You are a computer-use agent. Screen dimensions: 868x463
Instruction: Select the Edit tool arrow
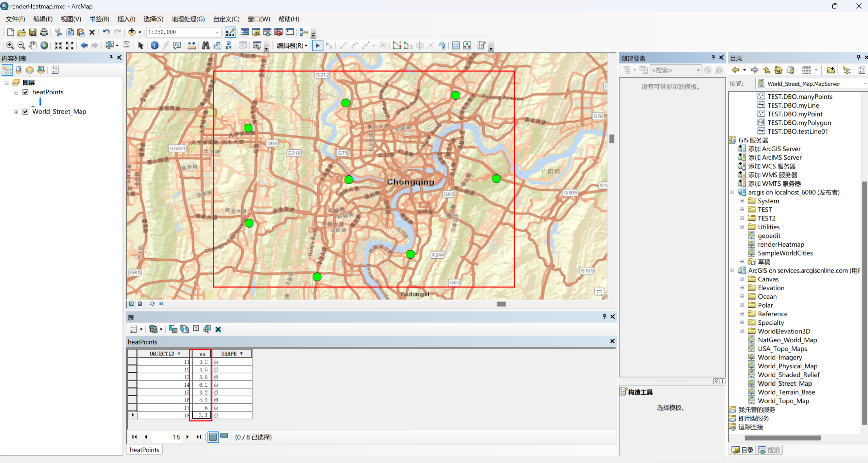[318, 45]
